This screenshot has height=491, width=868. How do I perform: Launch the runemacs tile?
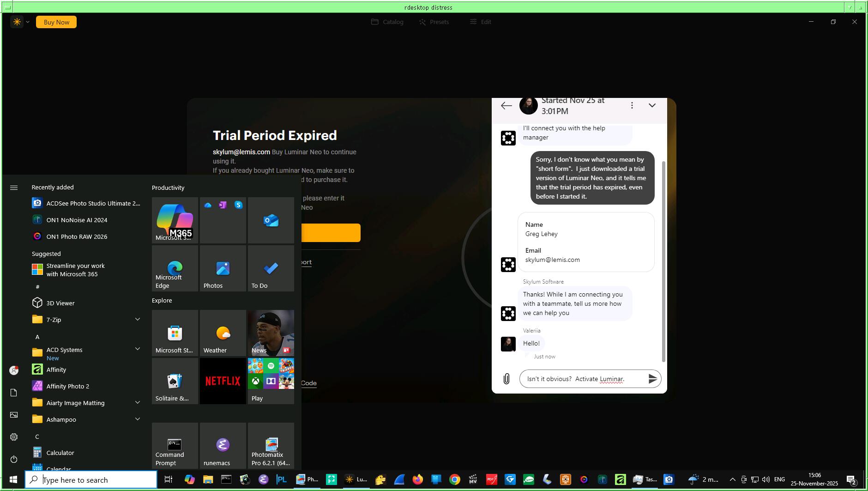(x=223, y=446)
